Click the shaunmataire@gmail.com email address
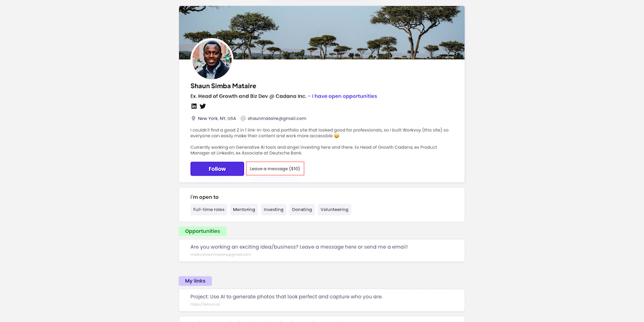The image size is (644, 322). (277, 118)
